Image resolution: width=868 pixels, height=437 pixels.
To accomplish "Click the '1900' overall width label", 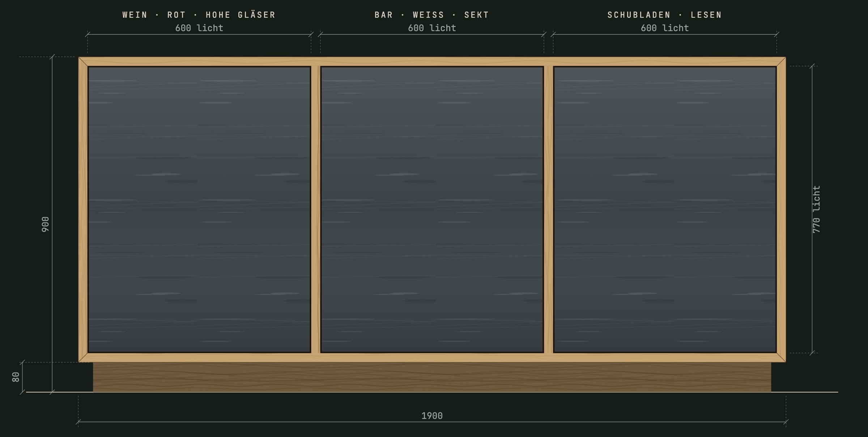I will (432, 416).
